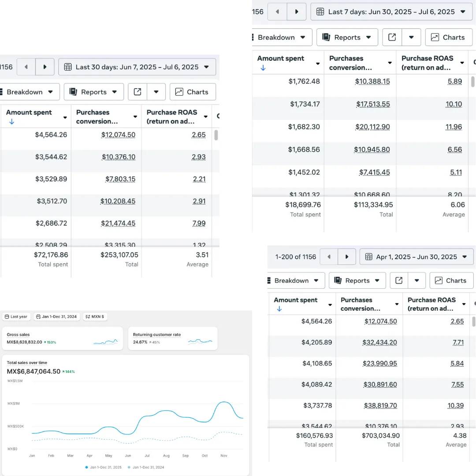476x476 pixels.
Task: Click the total spent value $72,176.86
Action: pos(51,255)
